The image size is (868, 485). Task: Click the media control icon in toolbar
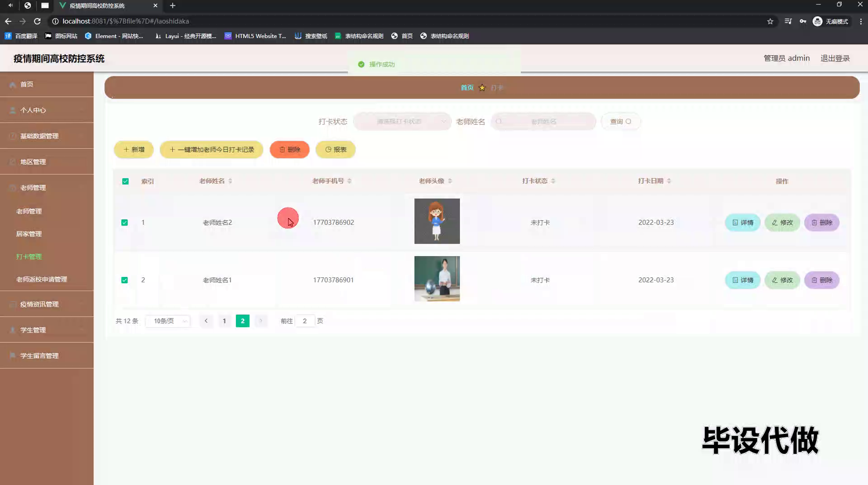point(788,21)
